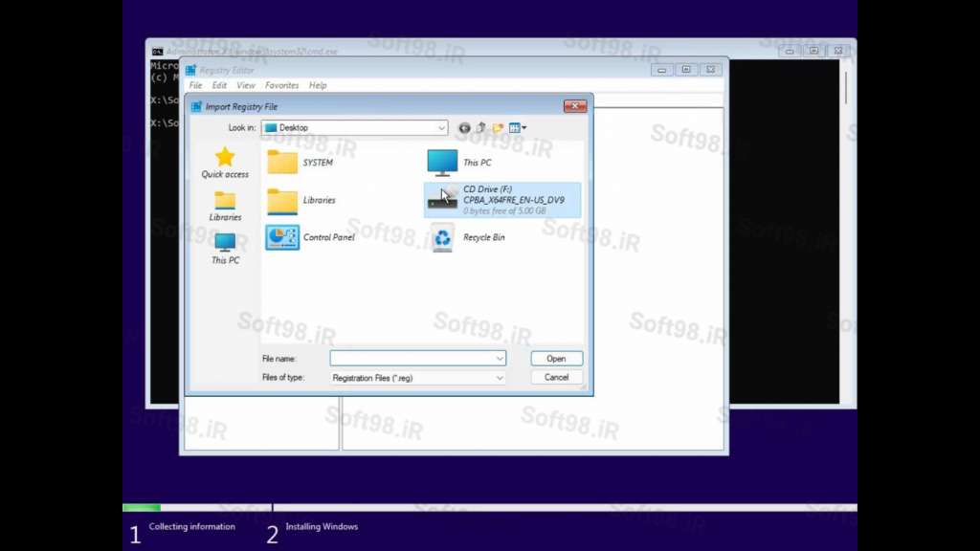Viewport: 980px width, 551px height.
Task: Open the Edit menu in Registry Editor
Action: point(219,85)
